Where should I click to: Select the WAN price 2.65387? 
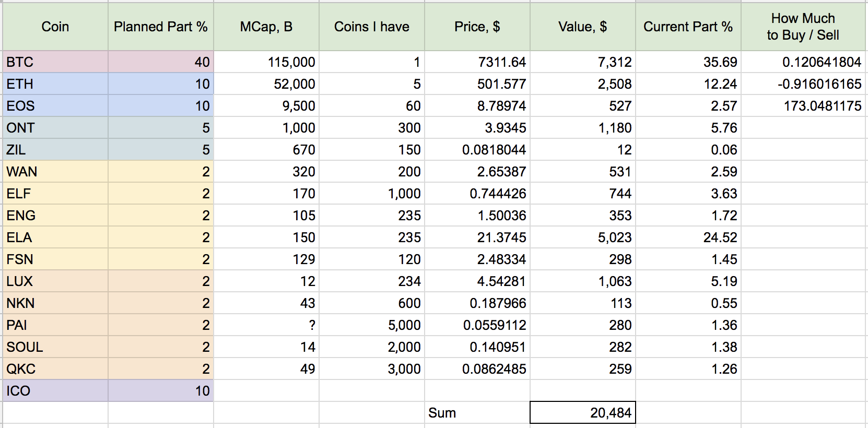477,172
